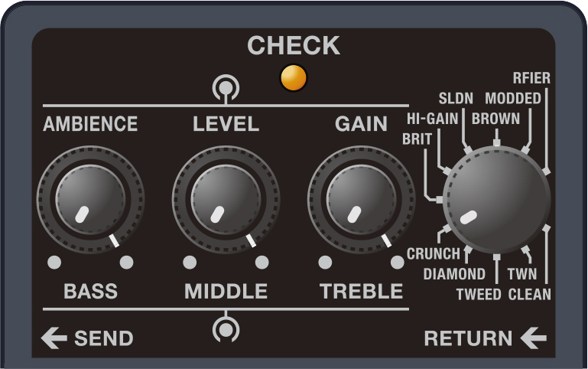Click the DIAMOND amp type label
Viewport: 588px width, 369px height.
(454, 274)
